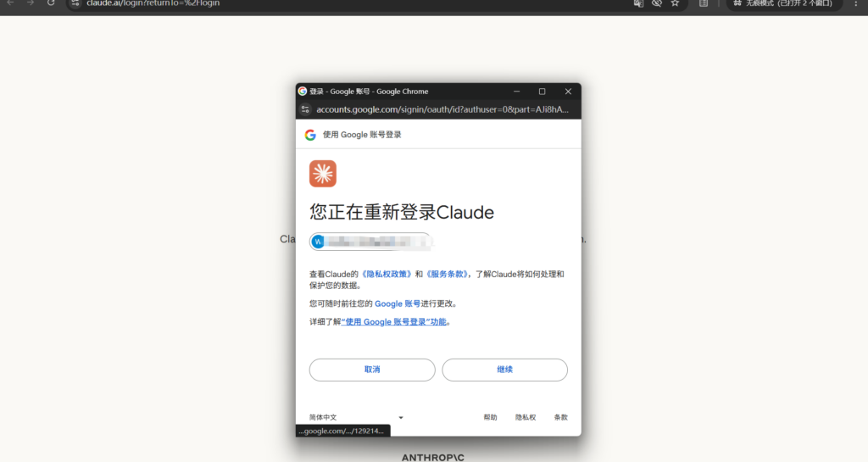This screenshot has width=868, height=462.
Task: Click the third-party cookies blocked eye icon
Action: point(656,3)
